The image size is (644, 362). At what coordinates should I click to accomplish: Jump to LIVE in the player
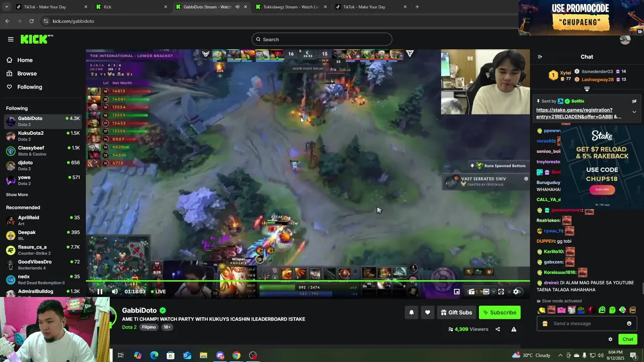click(158, 292)
